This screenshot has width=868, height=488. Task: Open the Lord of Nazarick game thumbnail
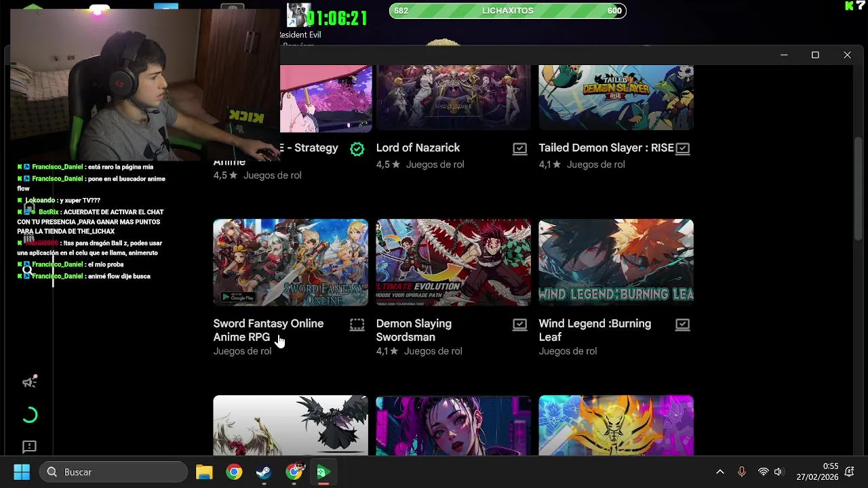point(454,98)
